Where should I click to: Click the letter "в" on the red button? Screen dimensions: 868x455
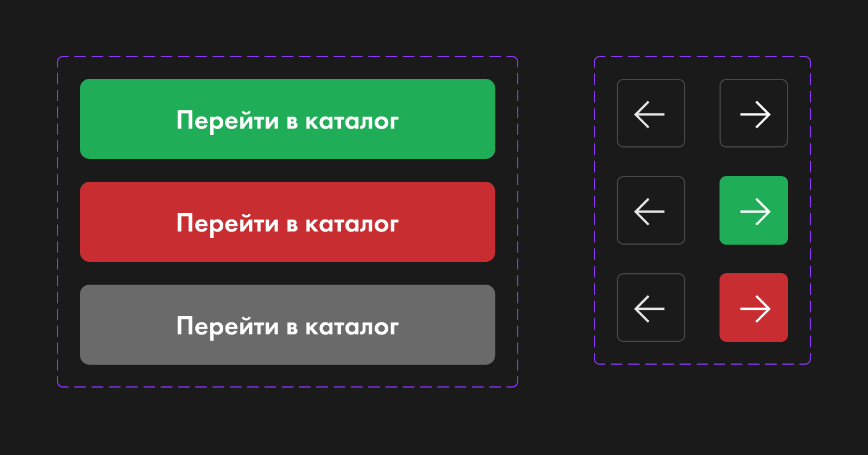[292, 225]
